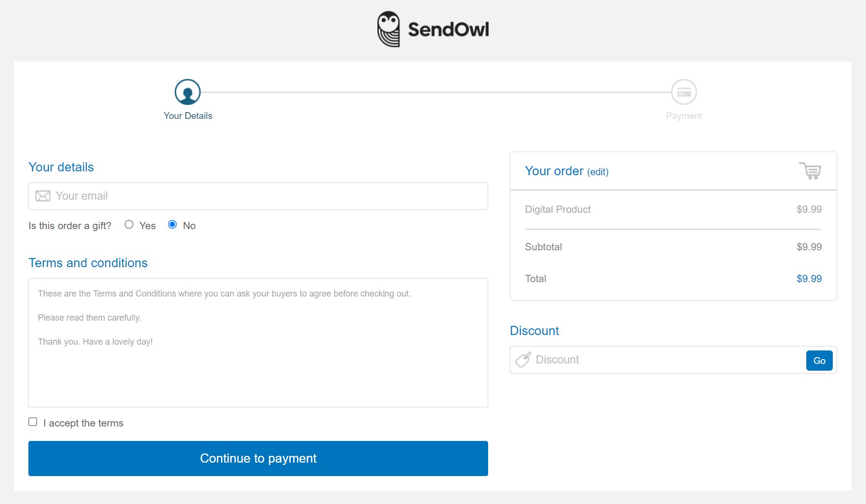
Task: Focus the Your email input field
Action: pos(270,196)
